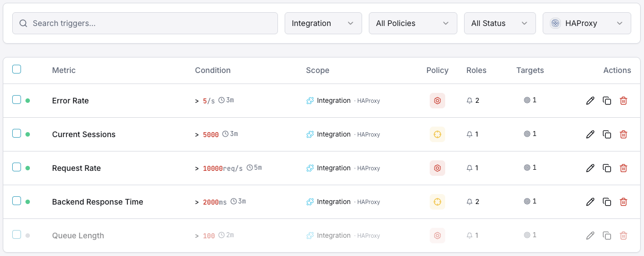The image size is (644, 256).
Task: Click the '10000req/s' condition value
Action: point(223,168)
